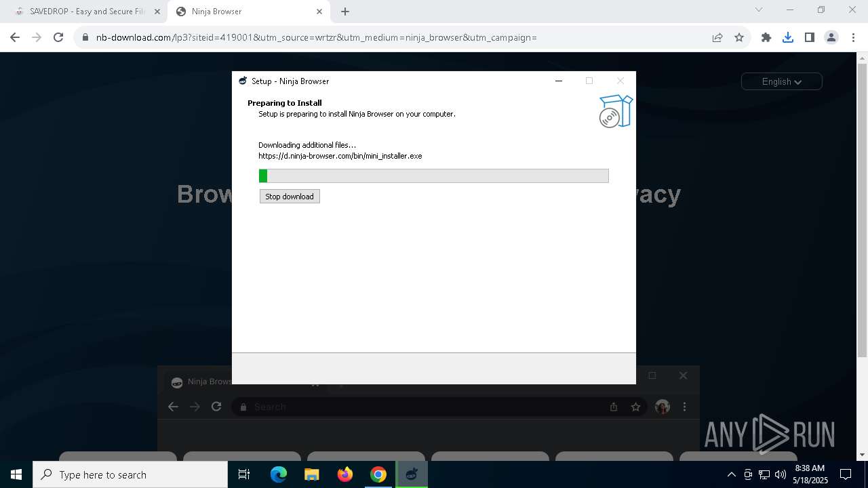
Task: Open the Windows Start menu
Action: pyautogui.click(x=16, y=474)
